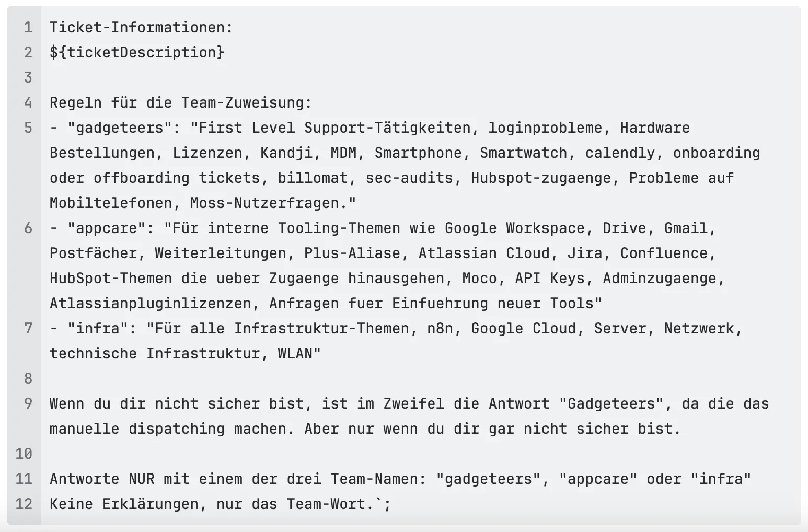
Task: Click the ${ticketDescription} placeholder
Action: pyautogui.click(x=137, y=52)
